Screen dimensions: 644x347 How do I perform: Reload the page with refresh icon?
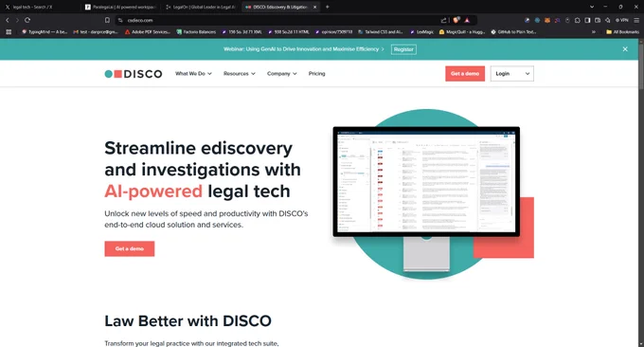click(27, 20)
